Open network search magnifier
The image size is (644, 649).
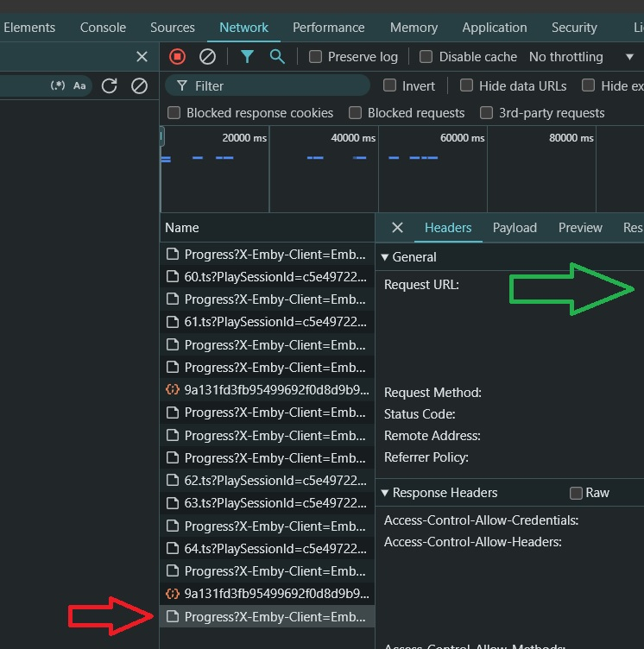[277, 57]
